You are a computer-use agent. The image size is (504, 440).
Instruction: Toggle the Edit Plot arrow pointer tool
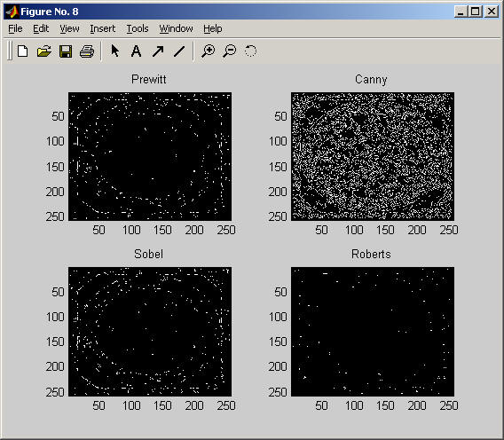click(114, 51)
